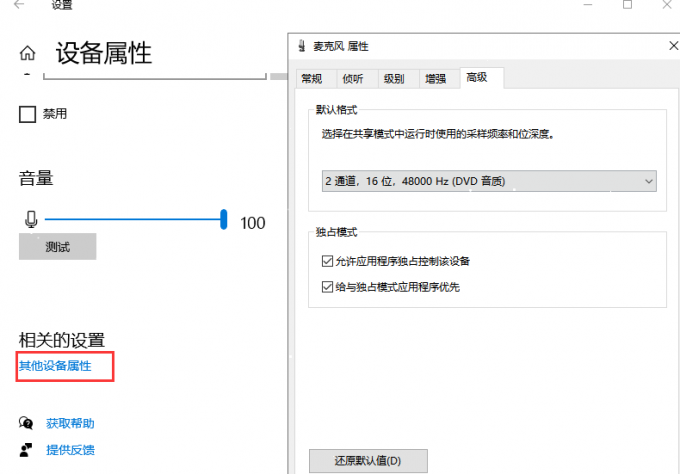This screenshot has height=474, width=680.
Task: Uncheck 允许应用程序独占控制该设备
Action: click(x=327, y=262)
